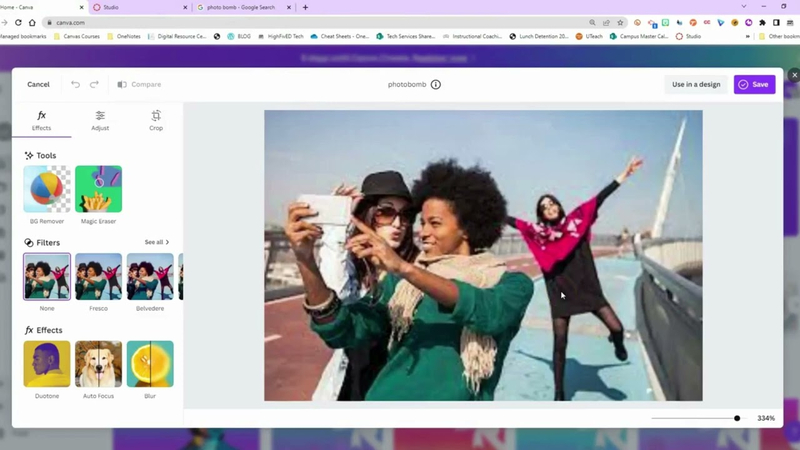Open the OneNotes bookmark
This screenshot has width=800, height=450.
coord(123,37)
